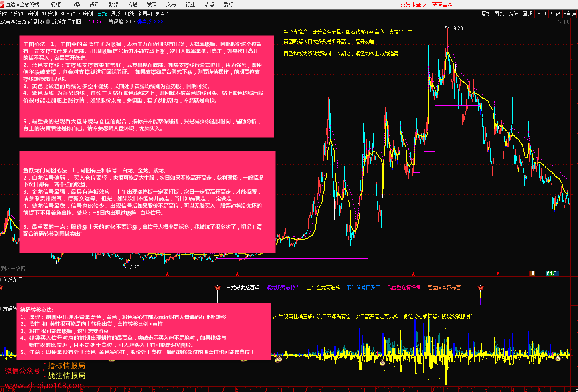
Task: Open the 行业 menu
Action: [x=190, y=4]
